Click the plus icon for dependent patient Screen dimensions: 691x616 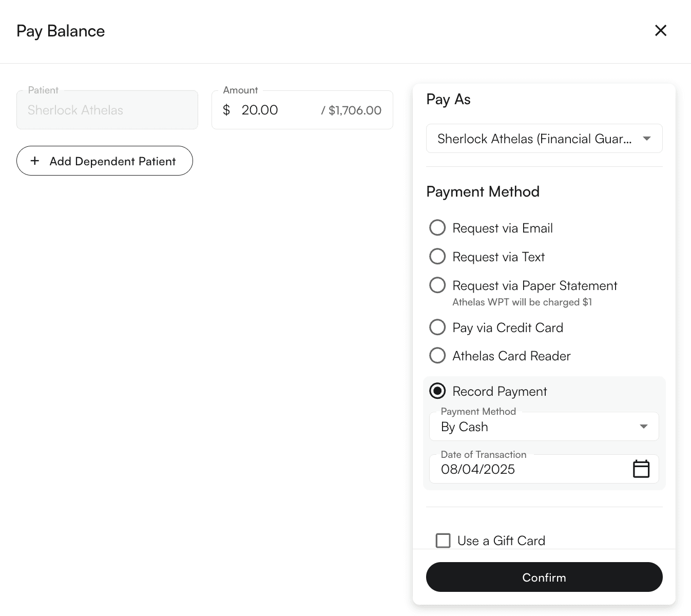[35, 161]
